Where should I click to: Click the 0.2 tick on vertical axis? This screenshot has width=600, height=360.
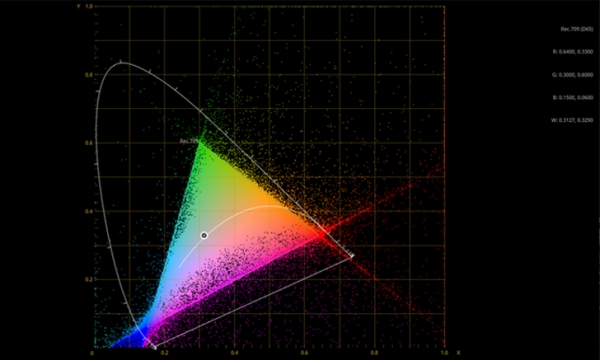click(88, 279)
